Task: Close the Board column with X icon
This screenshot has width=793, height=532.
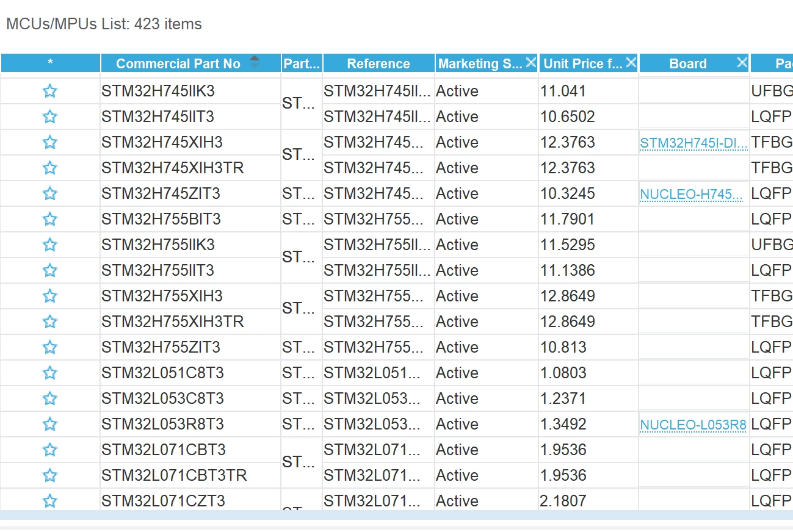Action: pyautogui.click(x=742, y=62)
